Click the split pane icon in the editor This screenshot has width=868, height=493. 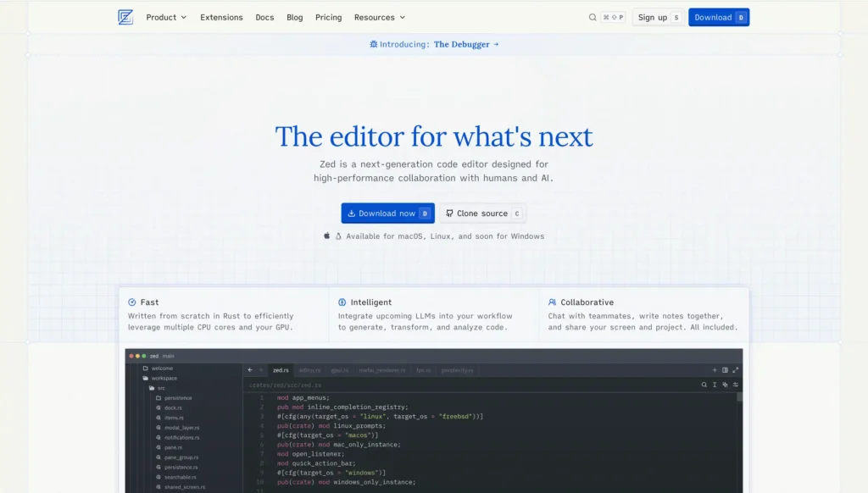coord(726,370)
